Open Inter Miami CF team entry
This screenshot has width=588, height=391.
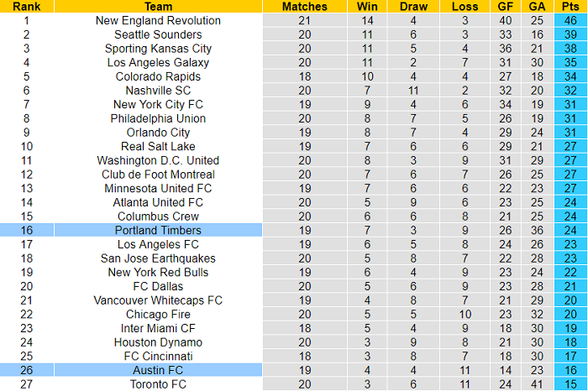(158, 328)
